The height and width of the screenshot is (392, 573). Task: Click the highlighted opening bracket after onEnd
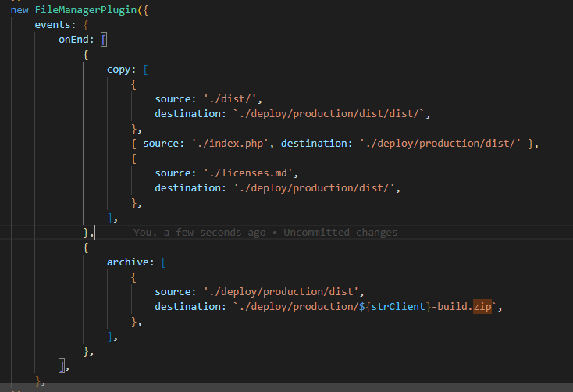click(x=104, y=40)
